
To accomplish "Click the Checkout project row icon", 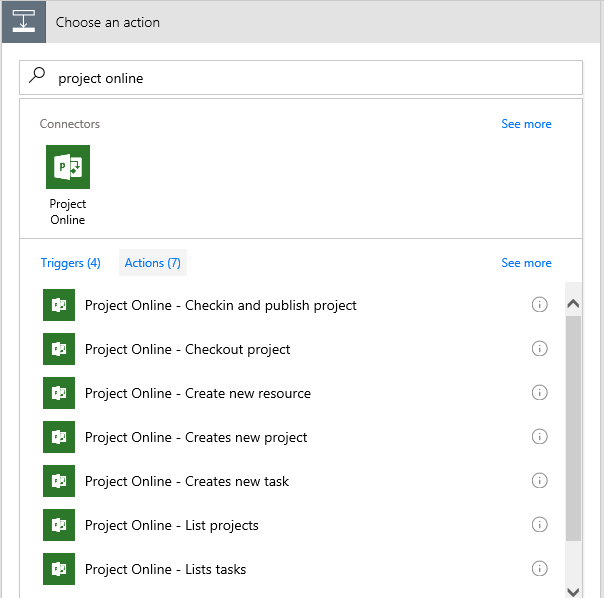I will coord(59,349).
